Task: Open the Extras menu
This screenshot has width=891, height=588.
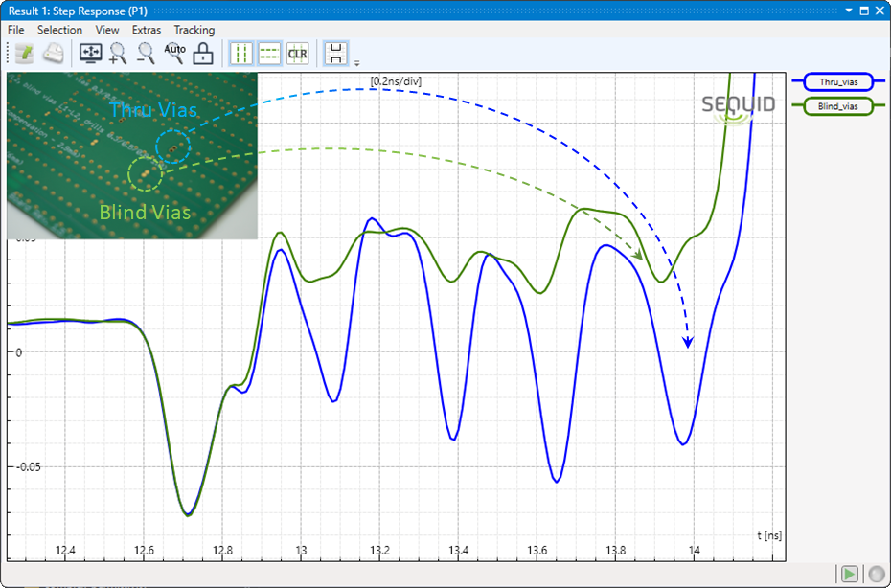Action: tap(147, 30)
